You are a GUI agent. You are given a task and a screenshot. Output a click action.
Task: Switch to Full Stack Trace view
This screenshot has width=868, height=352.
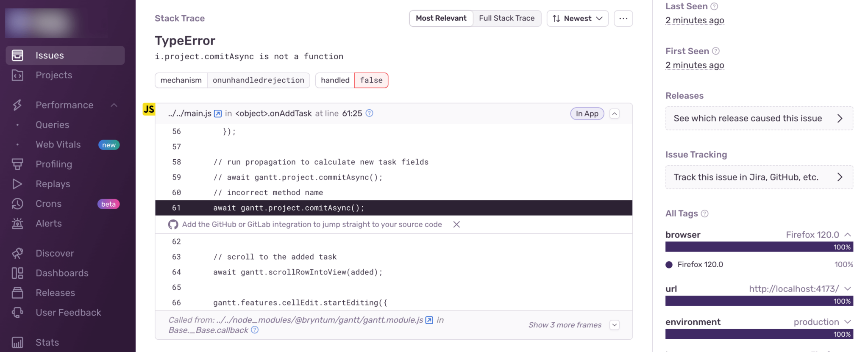tap(506, 18)
